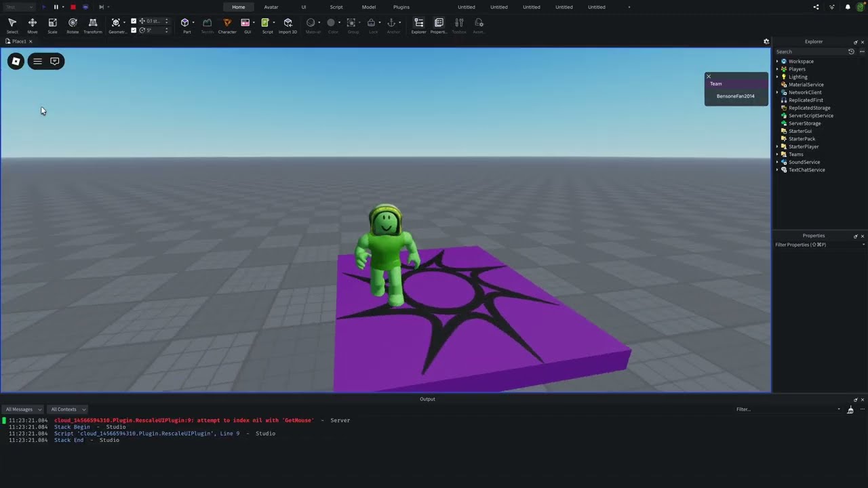The width and height of the screenshot is (868, 488).
Task: Switch client/server view toggle
Action: point(85,7)
